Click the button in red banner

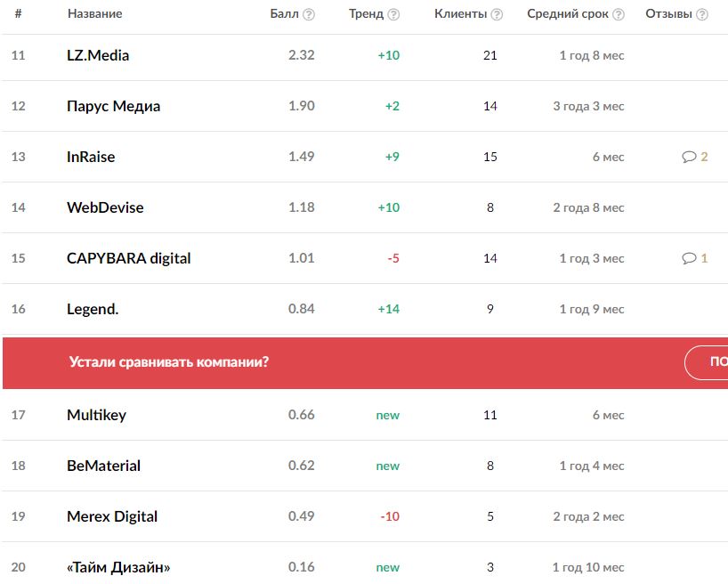tap(707, 362)
